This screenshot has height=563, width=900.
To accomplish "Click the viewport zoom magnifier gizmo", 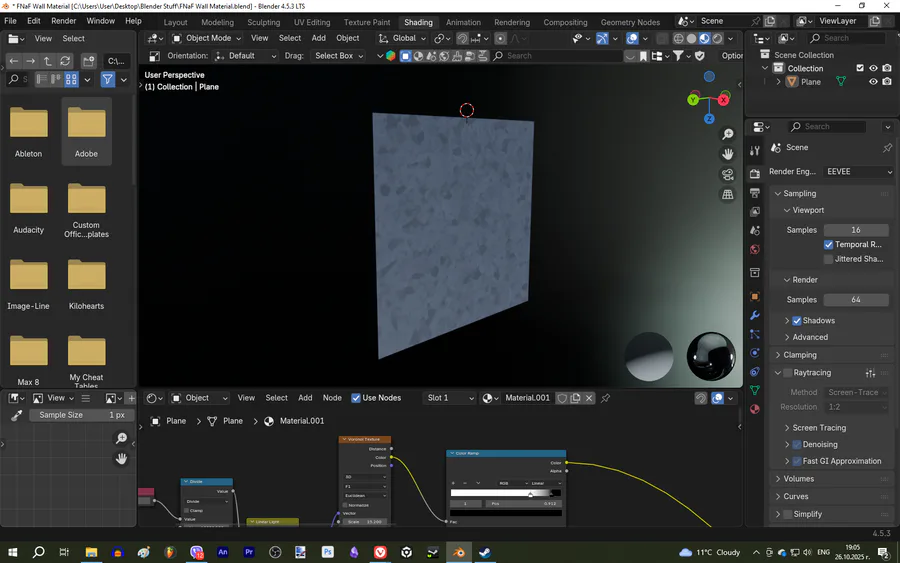I will pyautogui.click(x=728, y=134).
